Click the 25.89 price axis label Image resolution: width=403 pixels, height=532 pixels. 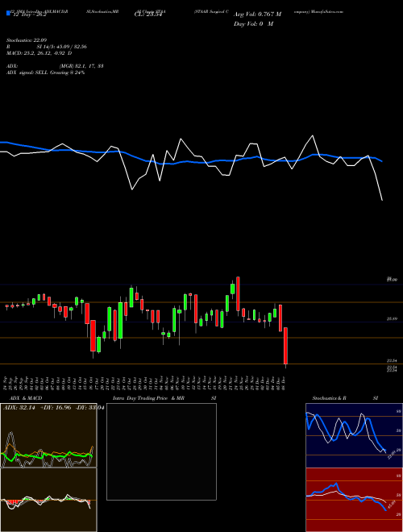point(392,319)
